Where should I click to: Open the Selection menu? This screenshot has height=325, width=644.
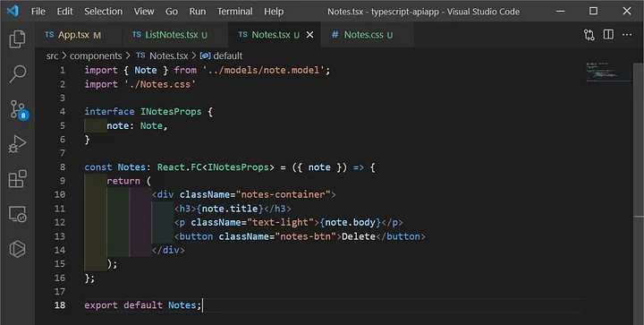tap(104, 12)
